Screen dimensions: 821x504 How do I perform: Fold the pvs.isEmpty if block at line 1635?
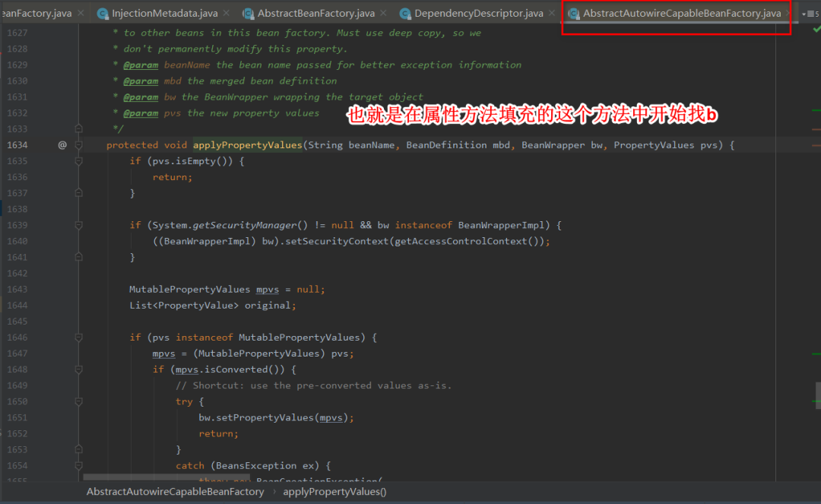pos(78,161)
